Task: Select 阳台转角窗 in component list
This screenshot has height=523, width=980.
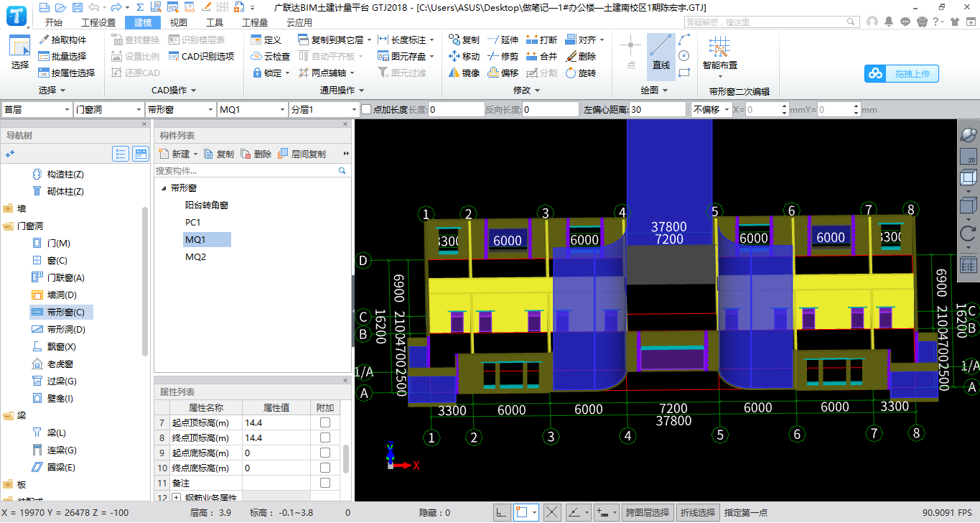Action: pos(207,205)
